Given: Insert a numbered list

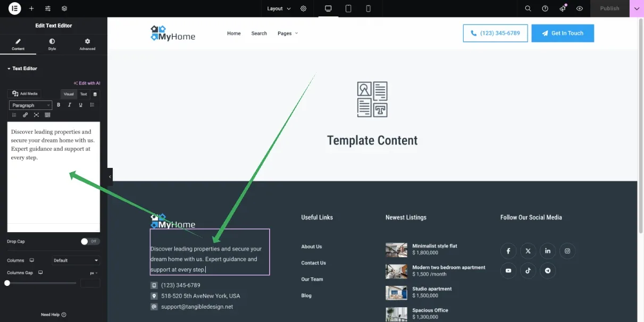Looking at the screenshot, I should [14, 115].
